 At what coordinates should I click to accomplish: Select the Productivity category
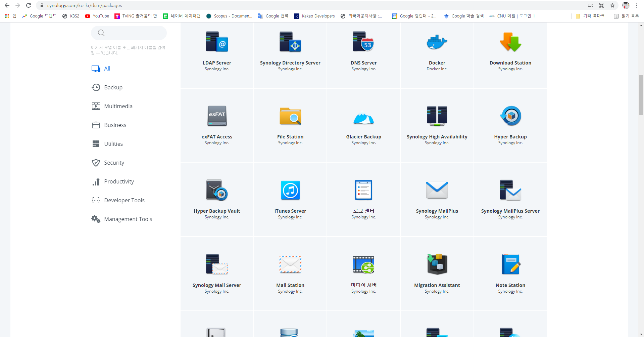(113, 181)
